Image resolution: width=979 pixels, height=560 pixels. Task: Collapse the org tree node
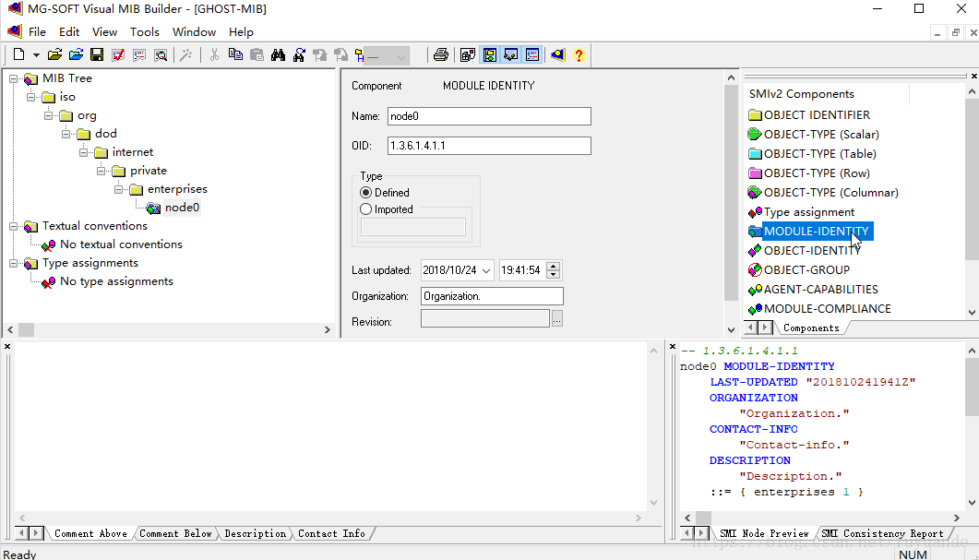pos(48,115)
